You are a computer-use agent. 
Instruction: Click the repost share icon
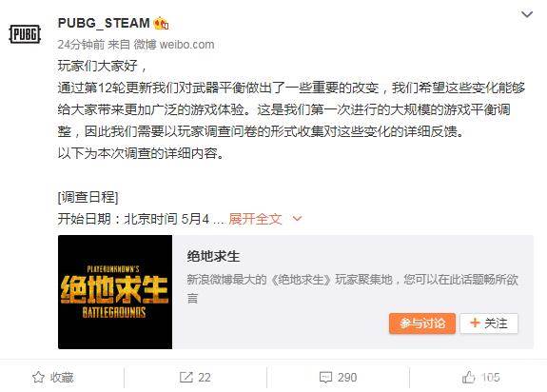[186, 377]
